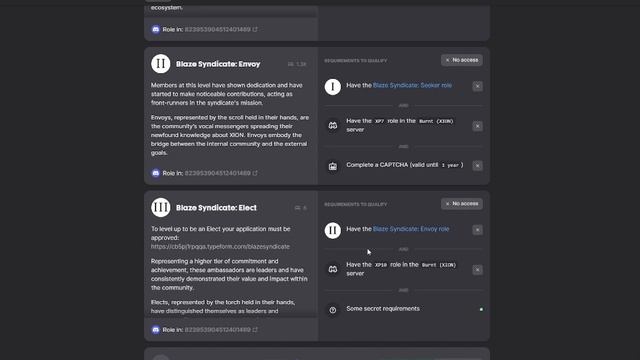Click the Envoy role Roman numeral II avatar
Image resolution: width=640 pixels, height=360 pixels.
click(x=160, y=64)
